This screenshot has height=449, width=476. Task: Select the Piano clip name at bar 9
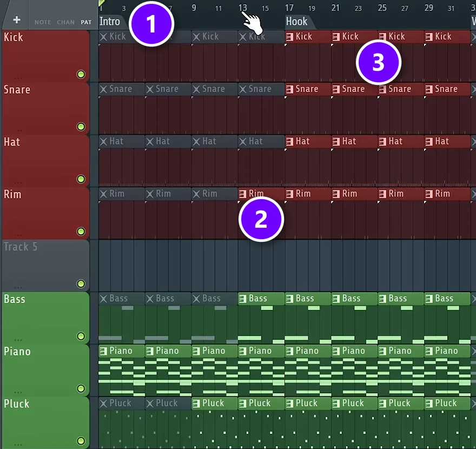[214, 351]
